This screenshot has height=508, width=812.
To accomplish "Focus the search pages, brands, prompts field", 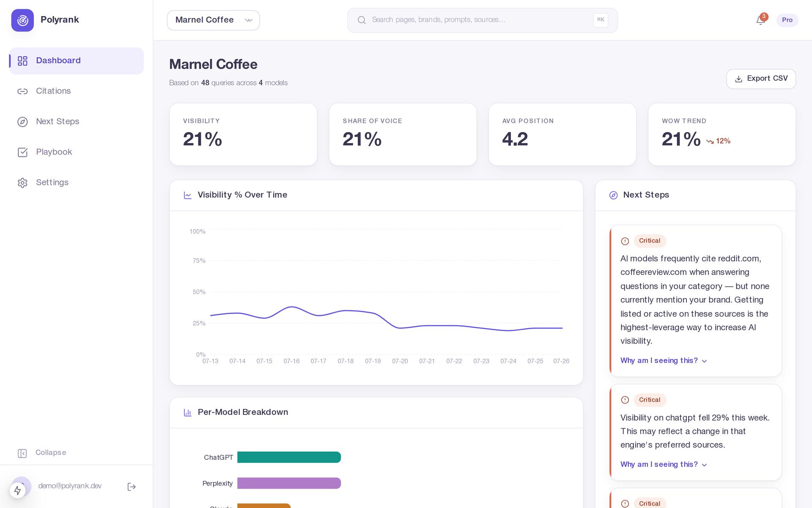I will (x=483, y=20).
